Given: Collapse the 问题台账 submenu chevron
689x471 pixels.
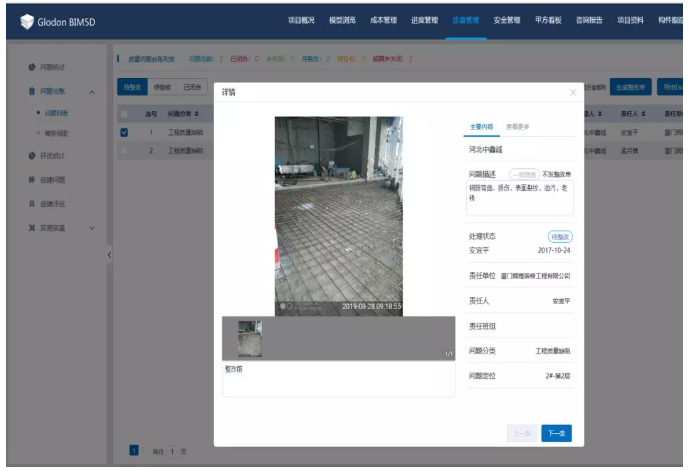Looking at the screenshot, I should click(93, 92).
